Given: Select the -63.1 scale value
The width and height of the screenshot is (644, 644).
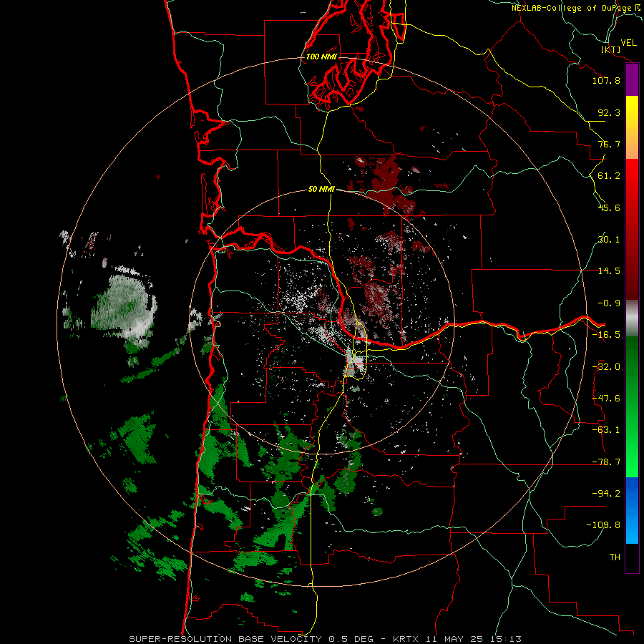Looking at the screenshot, I should pyautogui.click(x=606, y=430).
